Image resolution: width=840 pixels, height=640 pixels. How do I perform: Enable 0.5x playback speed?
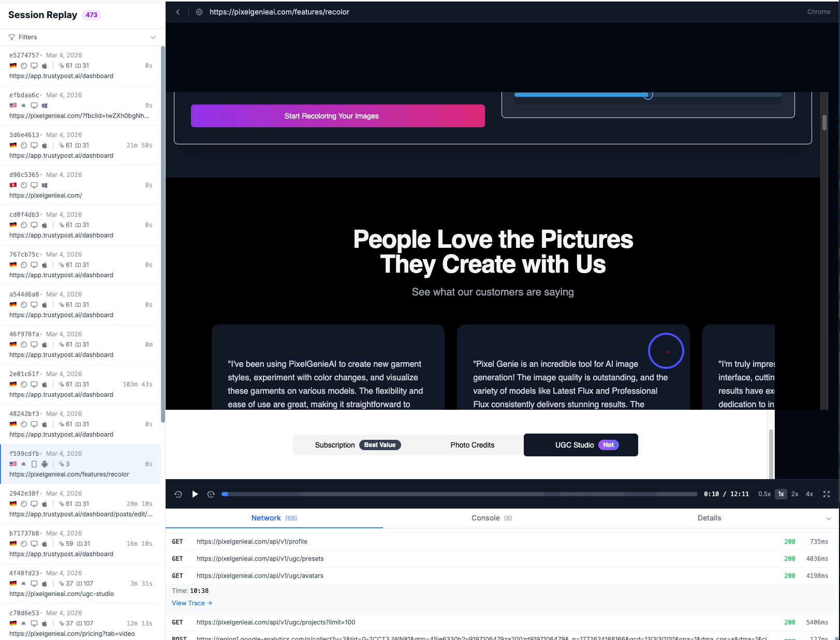[x=765, y=494]
